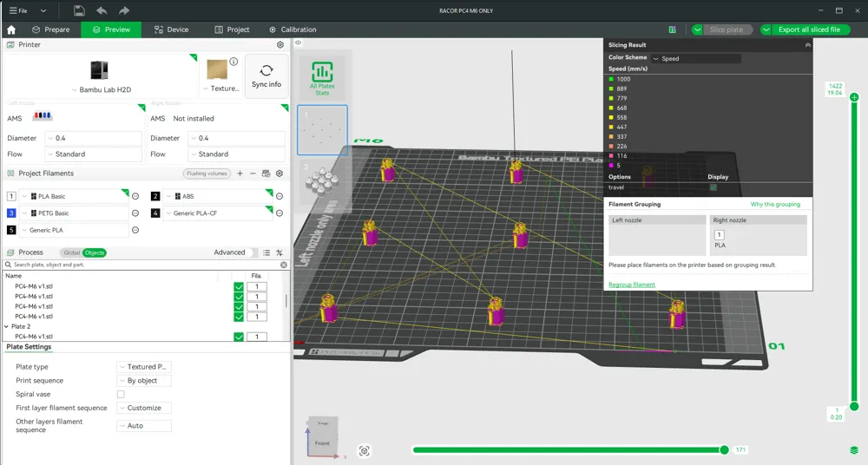This screenshot has width=868, height=465.
Task: Toggle Spiral vase checkbox
Action: coord(121,394)
